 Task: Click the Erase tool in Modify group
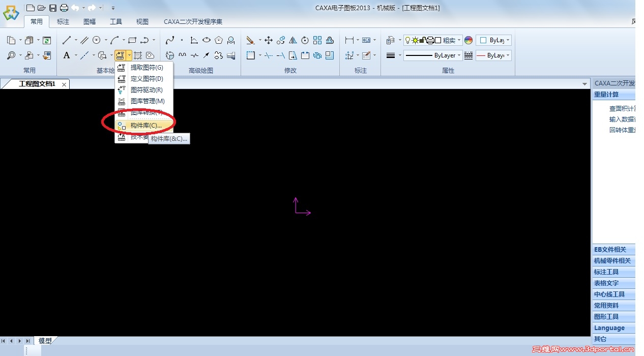tap(250, 40)
